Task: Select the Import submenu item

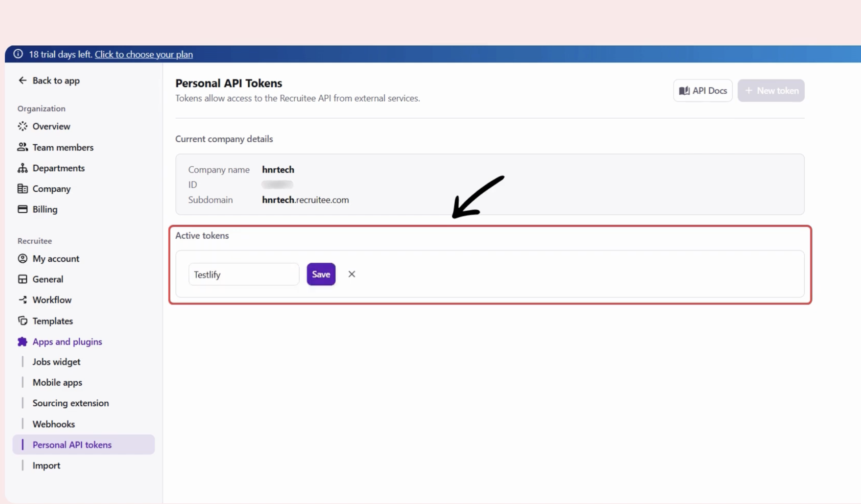Action: 46,466
